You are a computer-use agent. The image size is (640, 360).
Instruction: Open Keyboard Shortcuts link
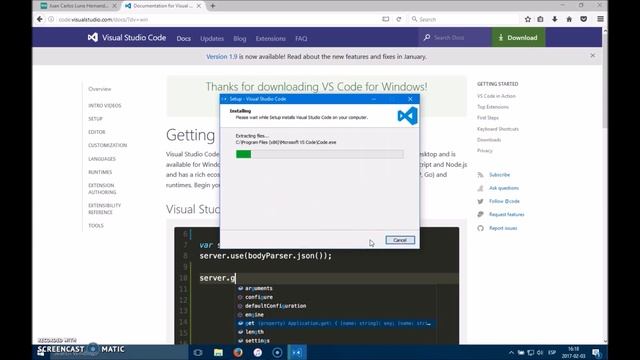[498, 129]
